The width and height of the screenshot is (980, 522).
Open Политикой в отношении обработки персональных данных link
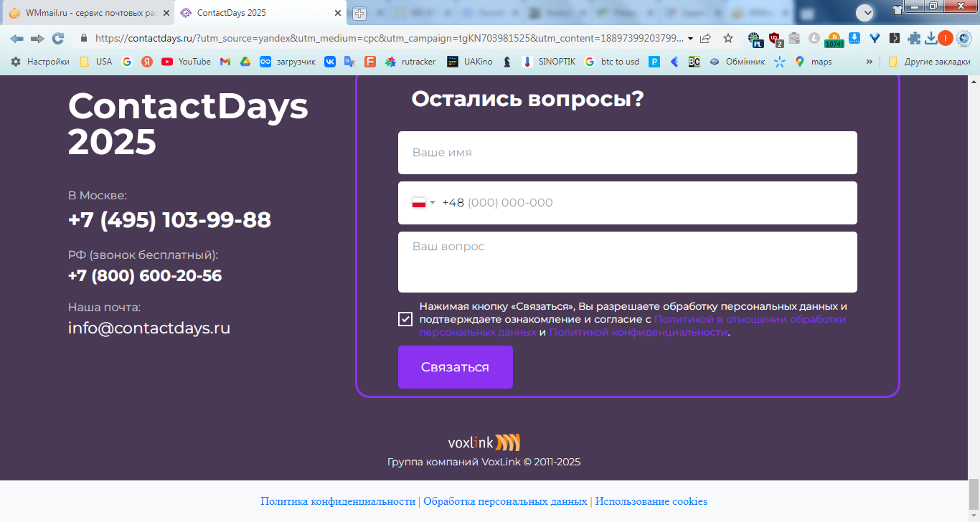750,319
